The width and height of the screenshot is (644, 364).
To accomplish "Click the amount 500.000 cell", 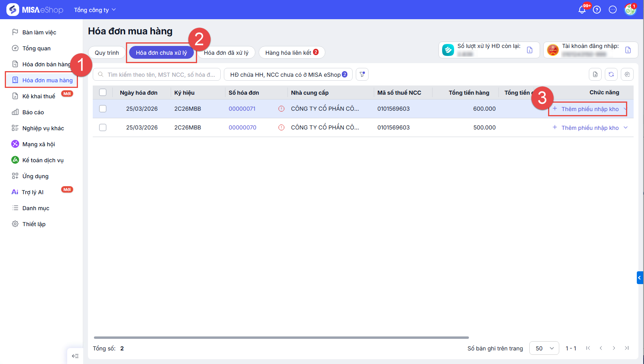I will tap(484, 127).
